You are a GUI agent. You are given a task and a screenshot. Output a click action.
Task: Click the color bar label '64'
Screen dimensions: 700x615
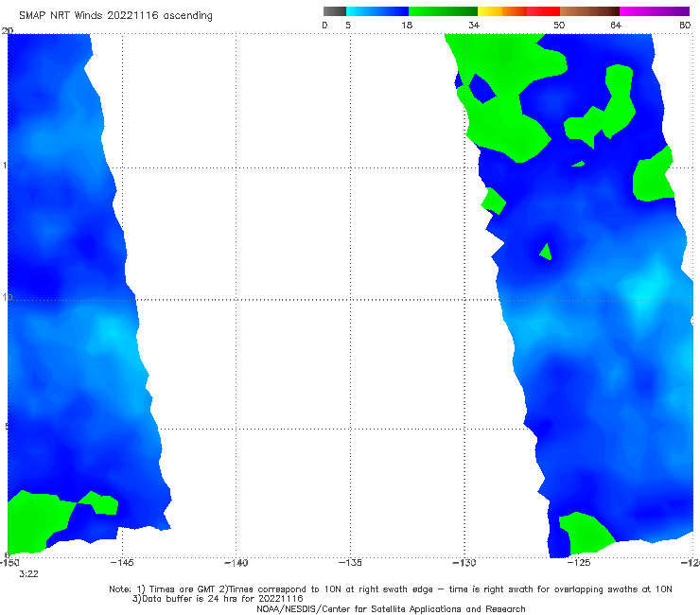pos(616,25)
